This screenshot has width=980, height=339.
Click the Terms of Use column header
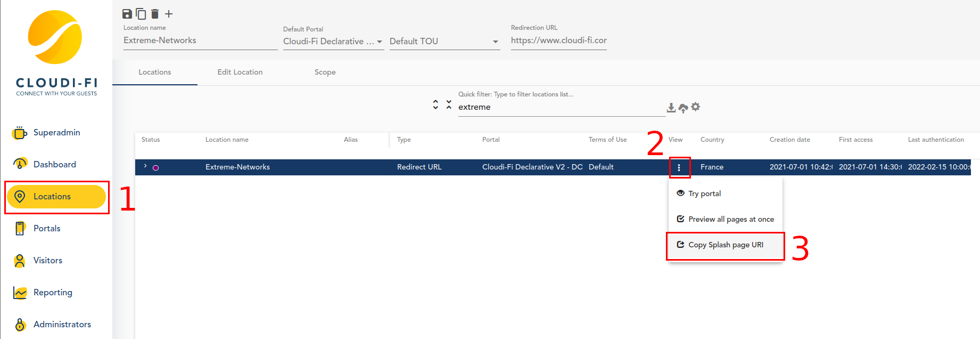point(607,140)
